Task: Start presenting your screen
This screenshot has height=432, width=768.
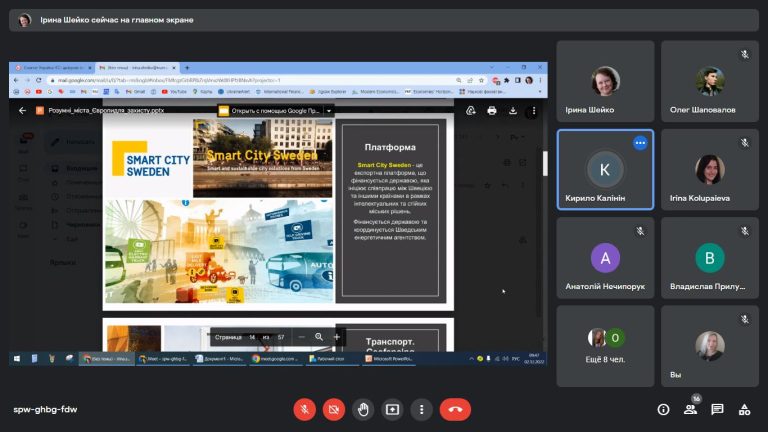Action: (x=392, y=409)
